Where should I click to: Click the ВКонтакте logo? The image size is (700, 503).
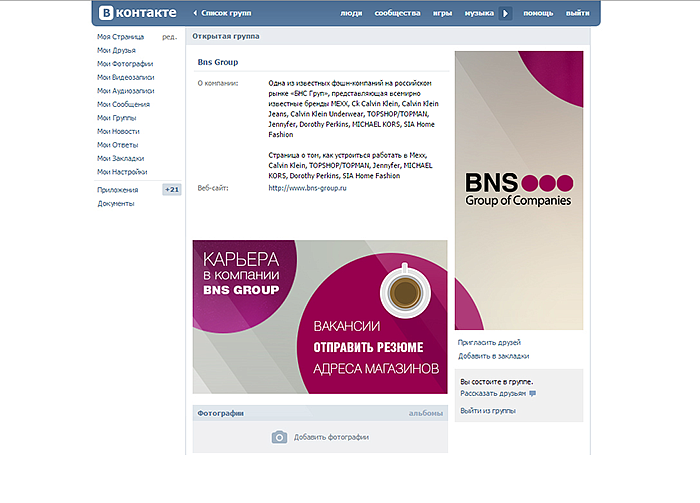click(138, 13)
